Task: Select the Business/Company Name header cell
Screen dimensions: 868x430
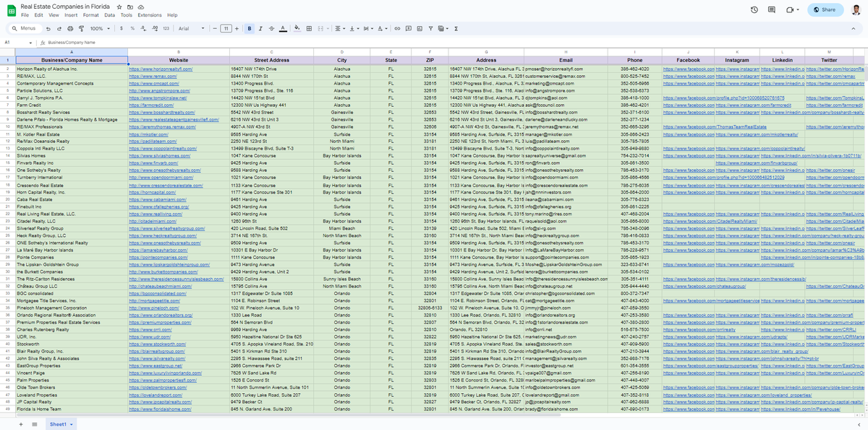Action: (72, 60)
